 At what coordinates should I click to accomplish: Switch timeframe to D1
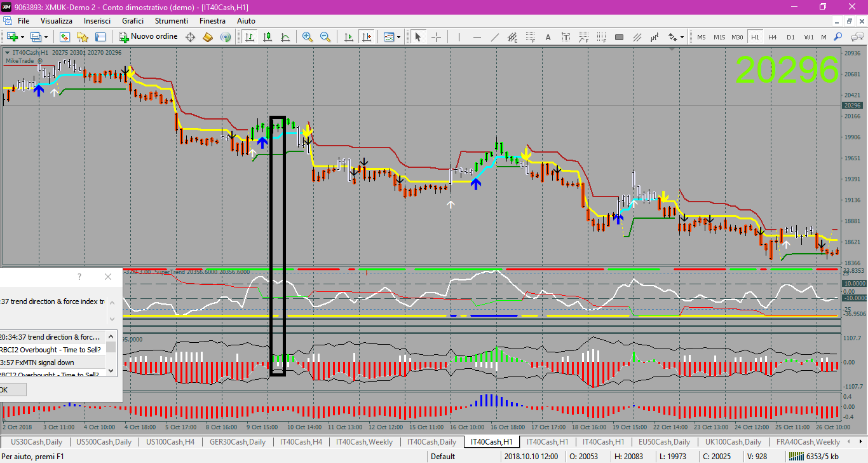(790, 37)
